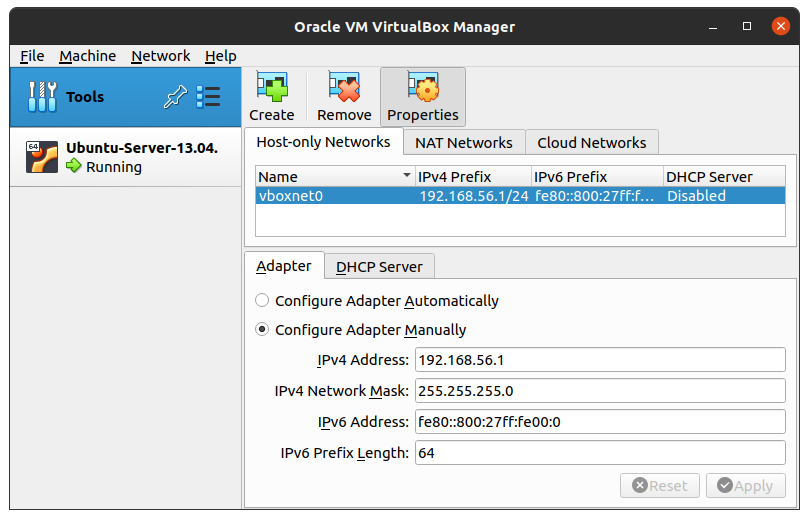Click the IPv6 Prefix Length field
Image resolution: width=809 pixels, height=519 pixels.
tap(600, 453)
